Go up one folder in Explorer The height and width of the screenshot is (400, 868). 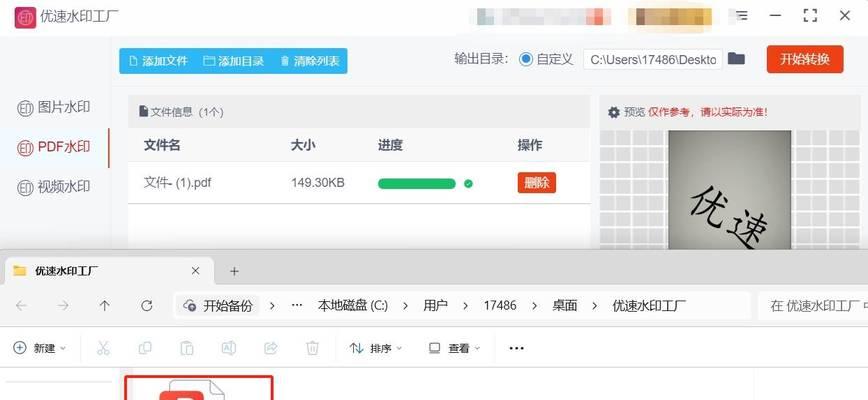click(105, 305)
